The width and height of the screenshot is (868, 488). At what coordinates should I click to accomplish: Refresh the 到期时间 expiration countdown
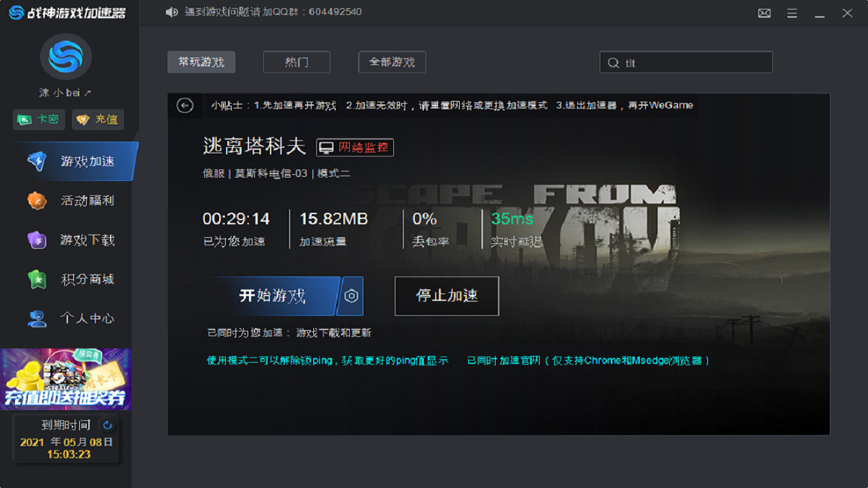[x=106, y=425]
